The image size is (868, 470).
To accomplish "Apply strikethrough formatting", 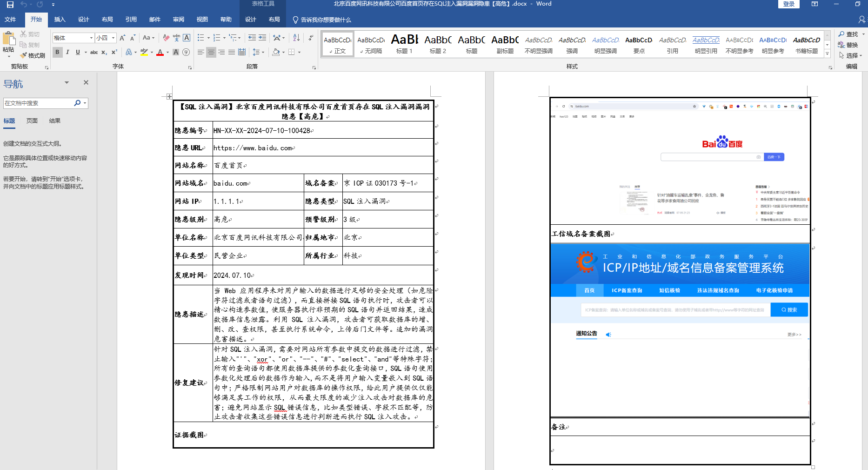I will pyautogui.click(x=94, y=52).
